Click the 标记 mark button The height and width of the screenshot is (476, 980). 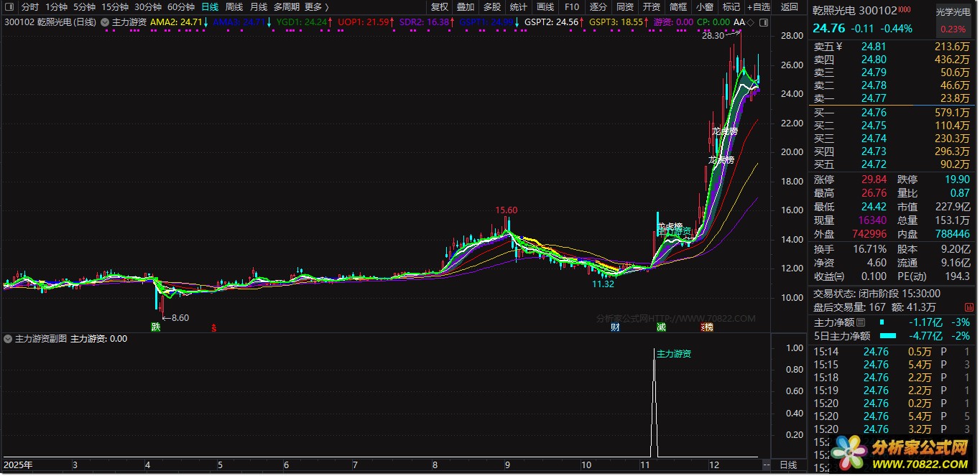731,7
